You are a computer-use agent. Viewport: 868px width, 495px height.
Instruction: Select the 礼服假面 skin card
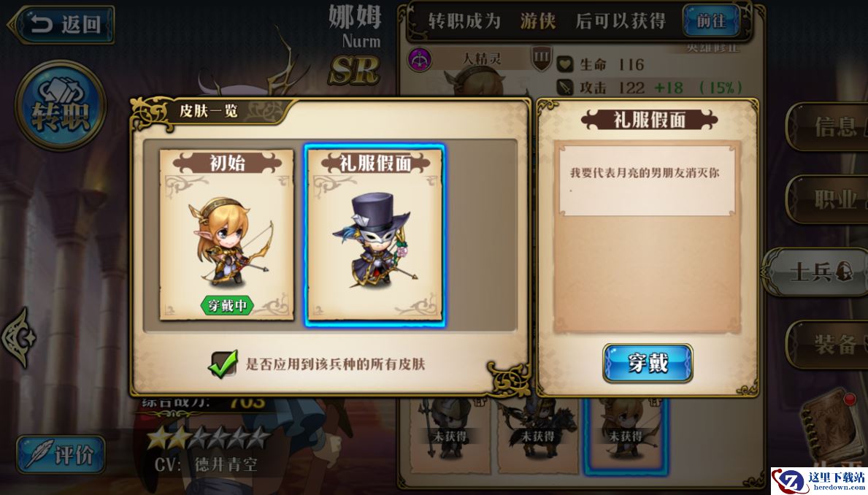(375, 235)
